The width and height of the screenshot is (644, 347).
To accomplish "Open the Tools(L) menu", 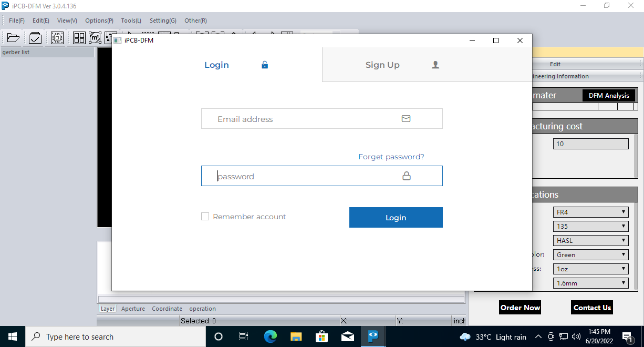I will (131, 21).
